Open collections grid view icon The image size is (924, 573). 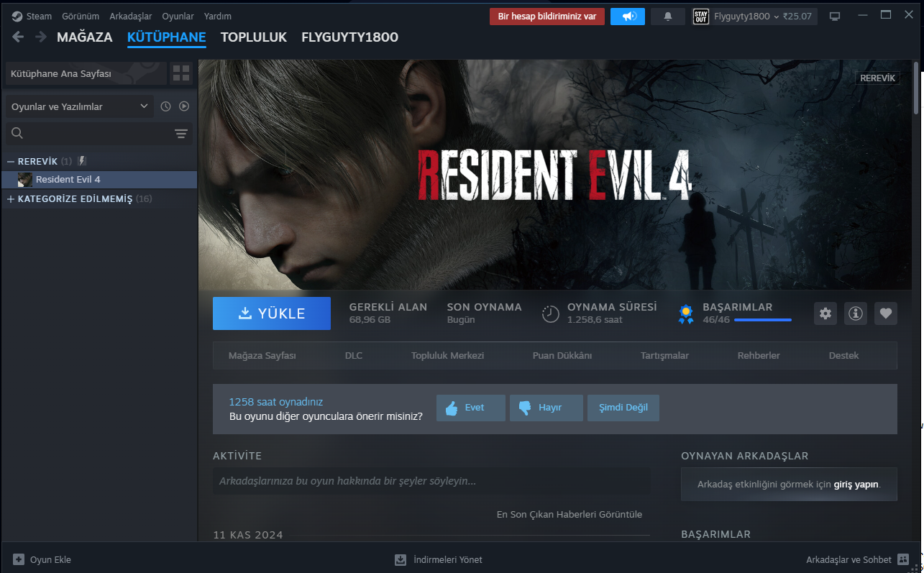tap(181, 73)
